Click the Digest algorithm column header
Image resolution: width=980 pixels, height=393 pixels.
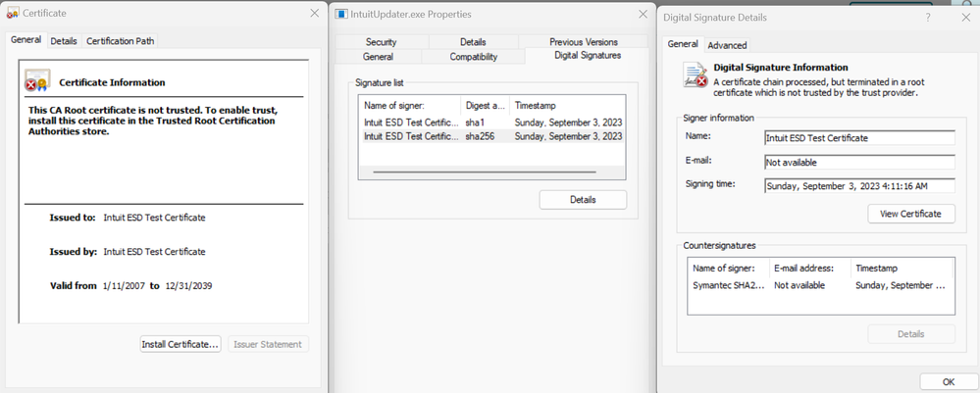pos(486,106)
